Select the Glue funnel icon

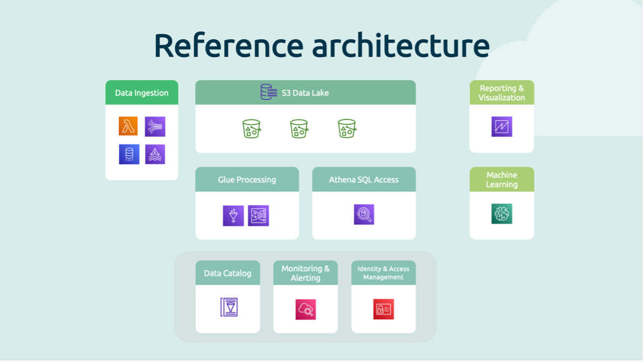(x=233, y=216)
